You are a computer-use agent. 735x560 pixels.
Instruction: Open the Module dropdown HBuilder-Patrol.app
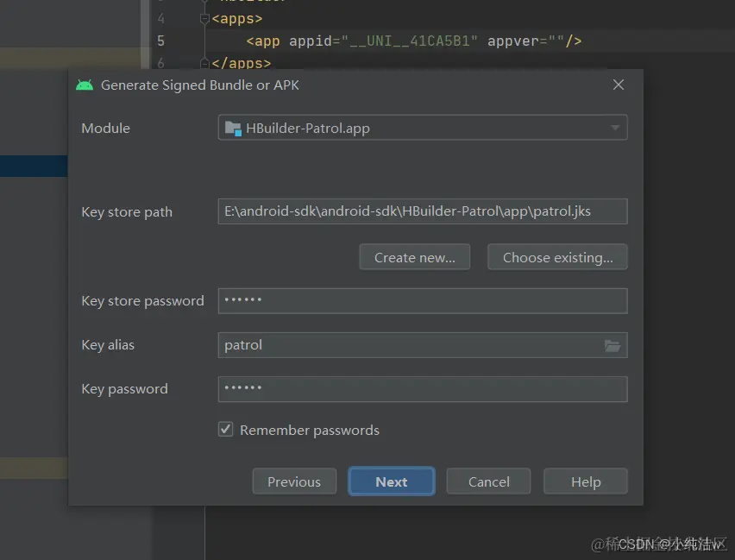coord(423,128)
